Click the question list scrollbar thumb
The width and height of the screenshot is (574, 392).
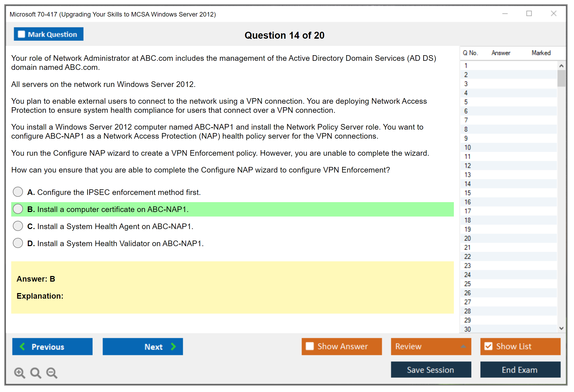(x=561, y=78)
